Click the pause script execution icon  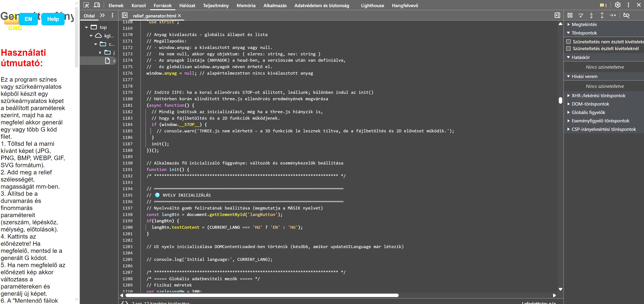[x=570, y=15]
